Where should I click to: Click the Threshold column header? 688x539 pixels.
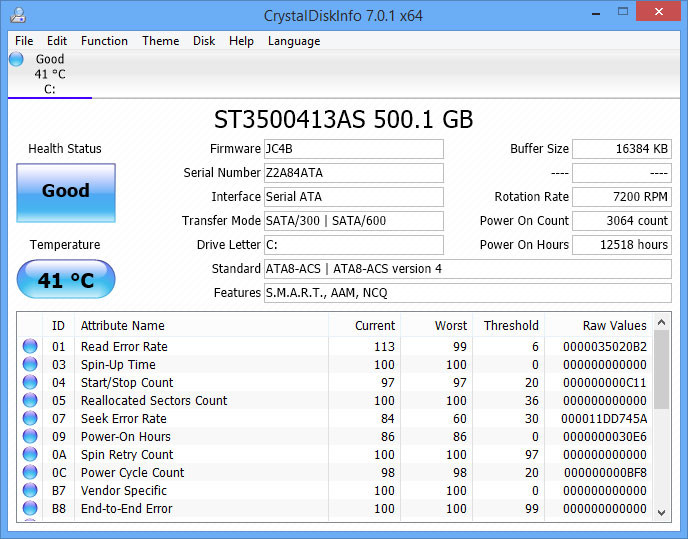[x=509, y=326]
